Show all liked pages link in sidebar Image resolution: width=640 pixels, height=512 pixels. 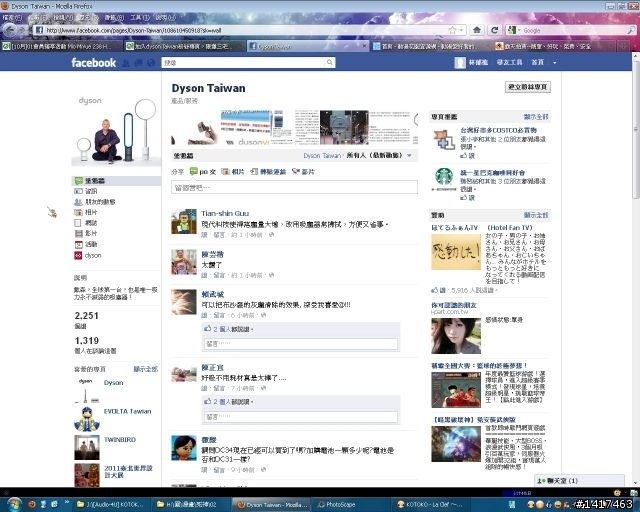pyautogui.click(x=146, y=369)
